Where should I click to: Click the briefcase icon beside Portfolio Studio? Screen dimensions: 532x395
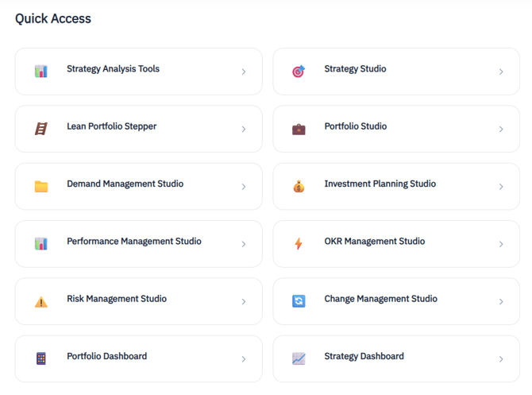coord(299,129)
